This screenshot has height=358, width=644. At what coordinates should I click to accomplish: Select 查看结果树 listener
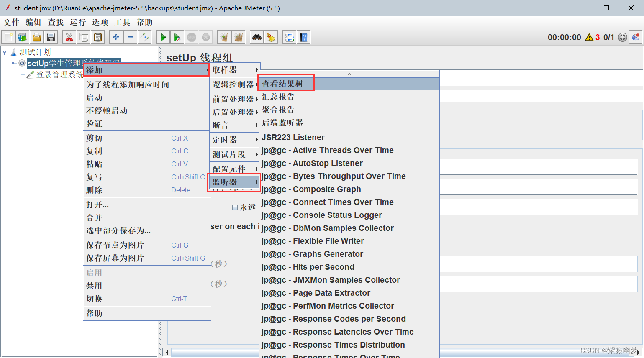[x=349, y=84]
